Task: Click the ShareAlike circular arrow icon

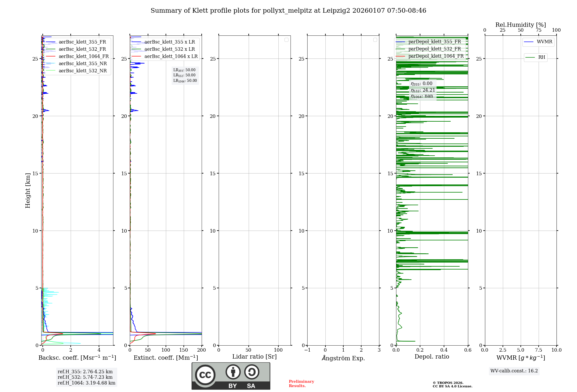Action: tap(252, 372)
